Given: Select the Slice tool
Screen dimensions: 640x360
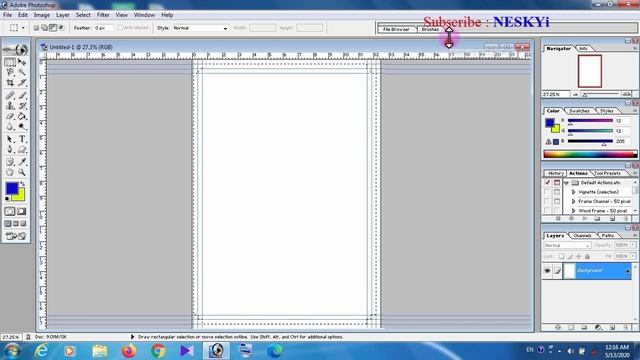Looking at the screenshot, I should [22, 82].
